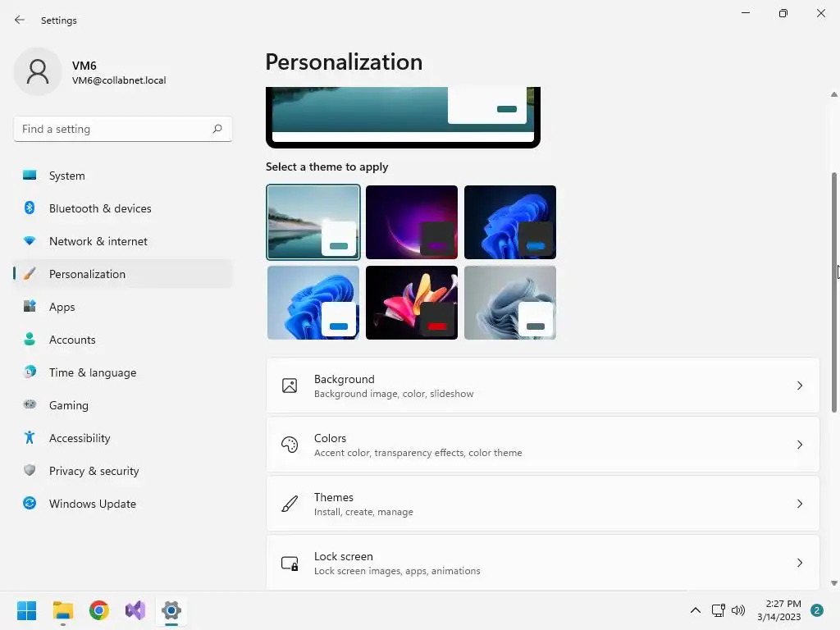Expand Background settings chevron
The image size is (840, 630).
coord(799,386)
